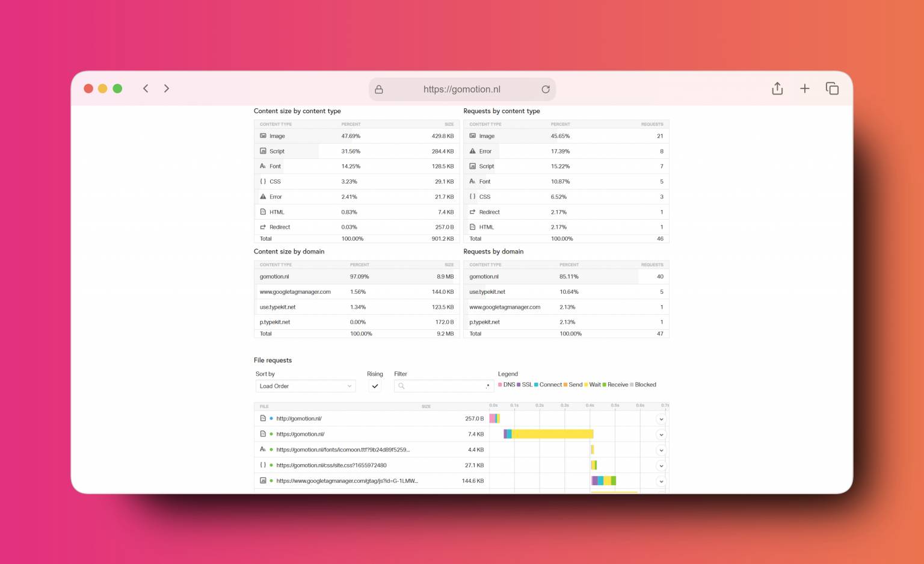Click the tab overview icon
The image size is (924, 564).
click(x=832, y=88)
